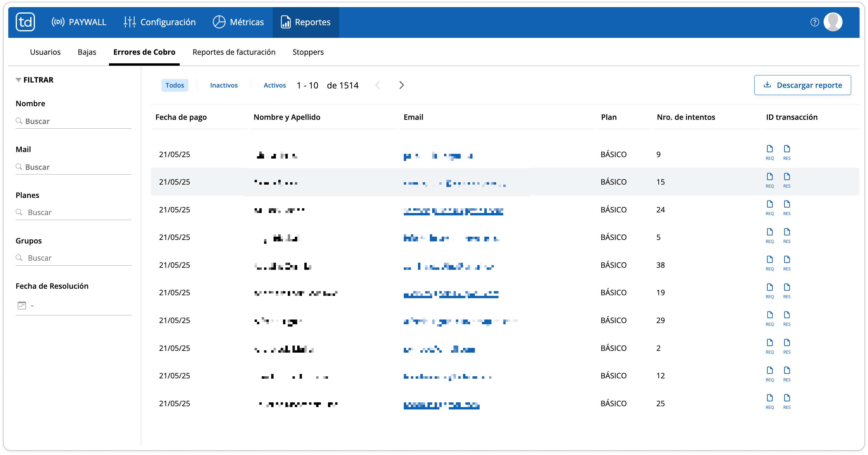The height and width of the screenshot is (455, 868).
Task: Click the email link in 24 attempts row
Action: point(453,211)
